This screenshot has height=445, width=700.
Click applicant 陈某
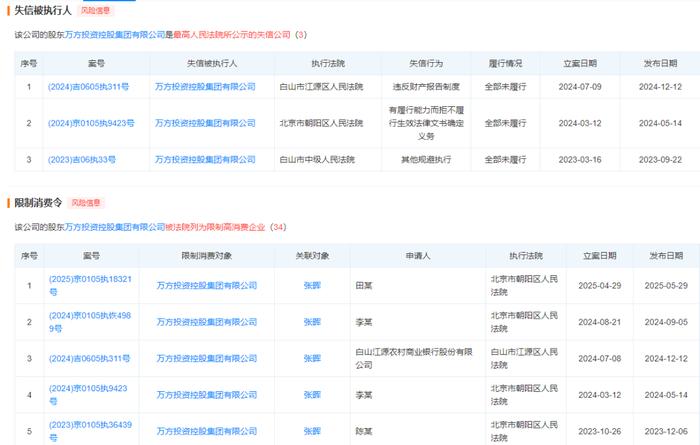364,431
